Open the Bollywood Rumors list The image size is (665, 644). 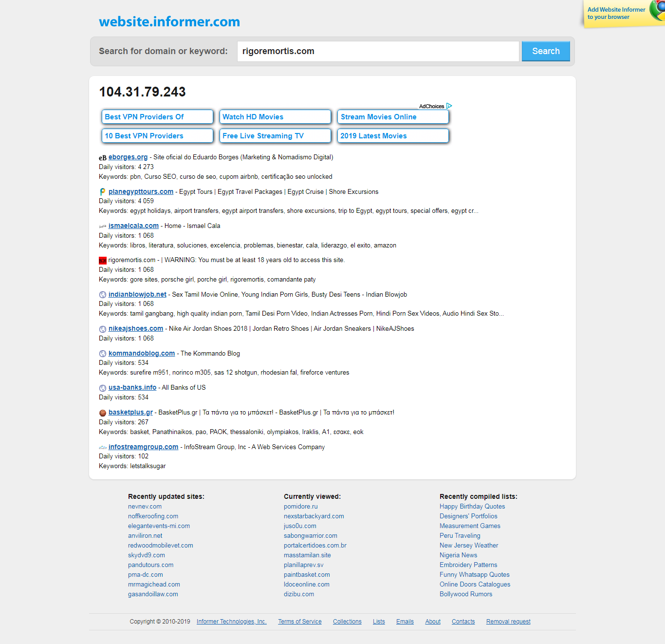(466, 594)
